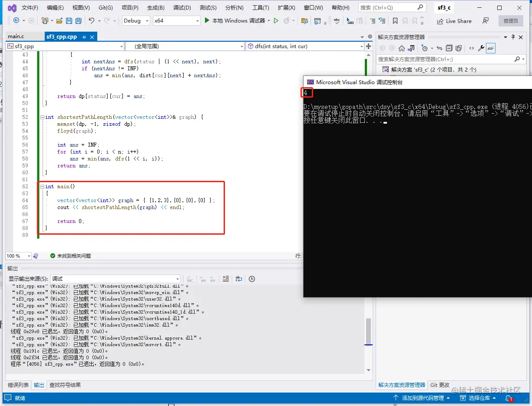Save the current file with the disk icon
This screenshot has height=406, width=532.
[69, 20]
